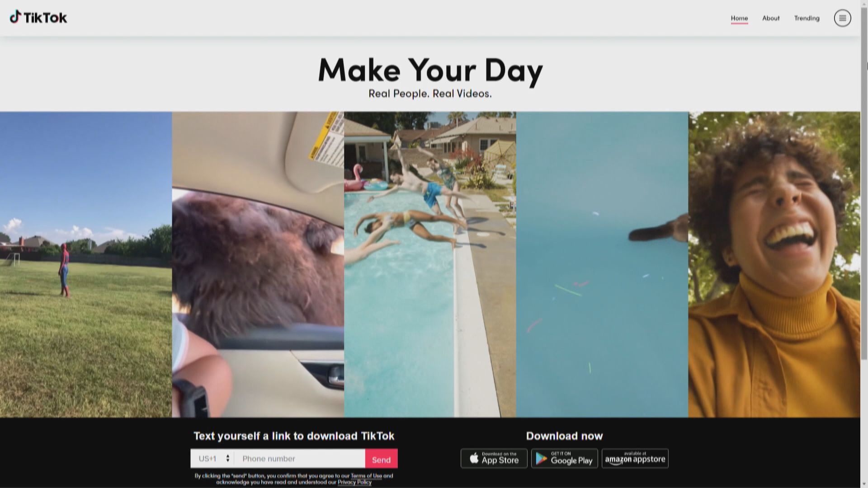This screenshot has width=868, height=488.
Task: Click the Amazon Appstore badge
Action: (635, 458)
